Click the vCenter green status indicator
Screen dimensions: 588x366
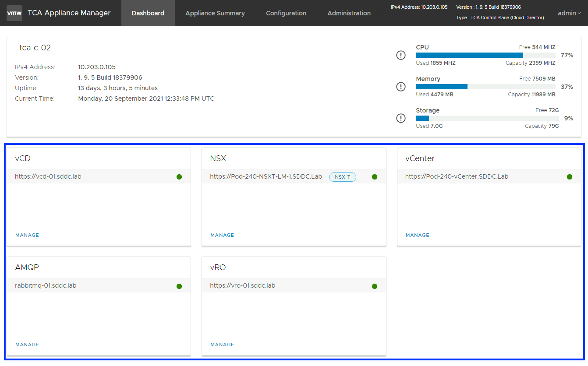click(569, 177)
